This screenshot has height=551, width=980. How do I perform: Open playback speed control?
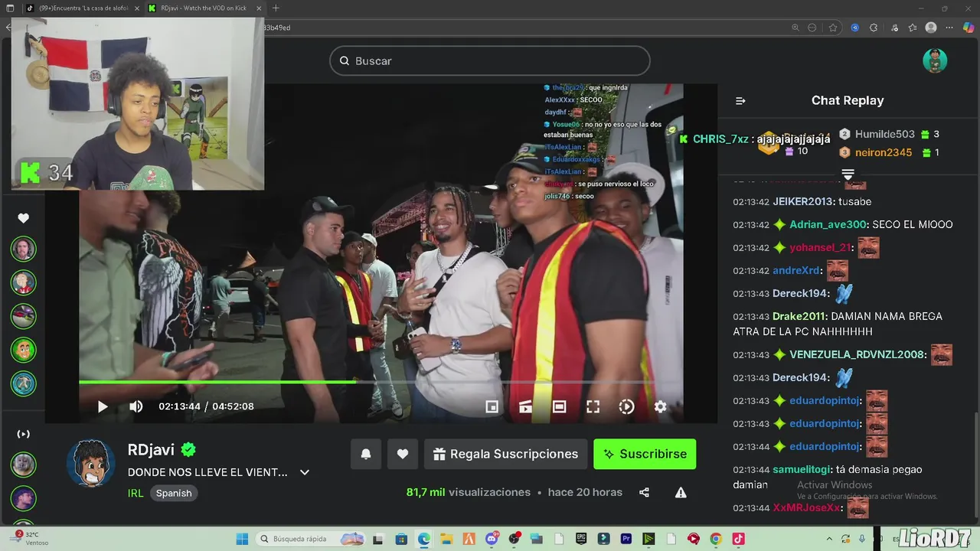(627, 407)
